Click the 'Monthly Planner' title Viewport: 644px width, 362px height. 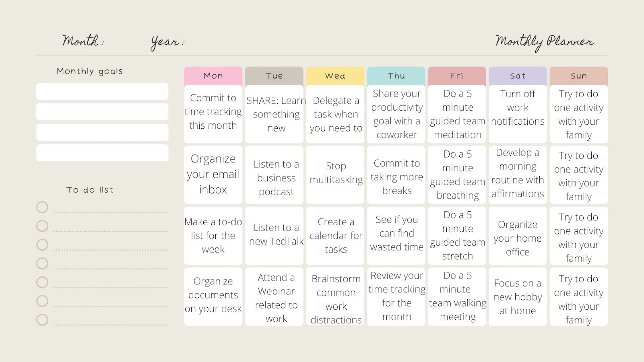pyautogui.click(x=544, y=42)
